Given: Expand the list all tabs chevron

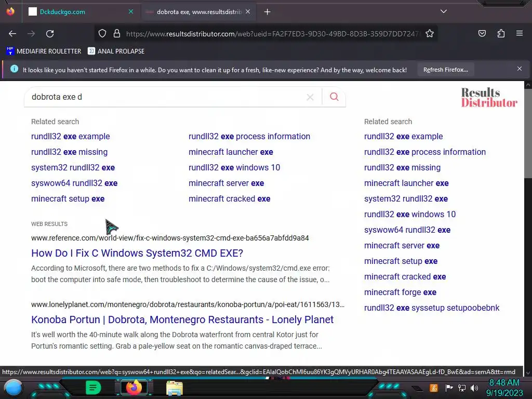Looking at the screenshot, I should 444,11.
